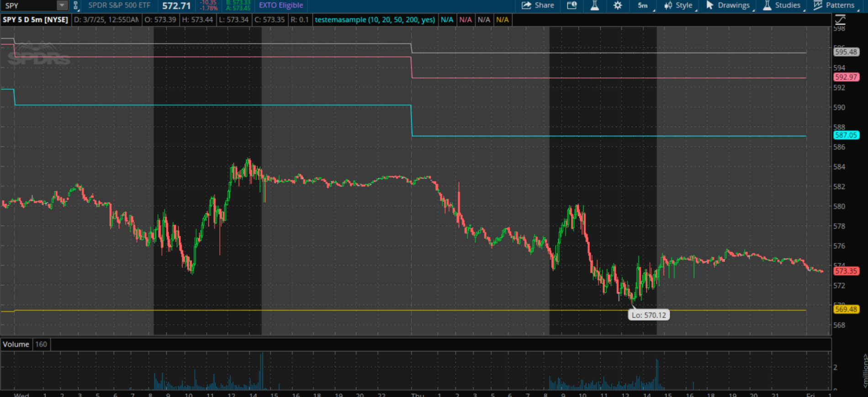This screenshot has width=868, height=397.
Task: Open chart settings gear icon
Action: pyautogui.click(x=617, y=5)
